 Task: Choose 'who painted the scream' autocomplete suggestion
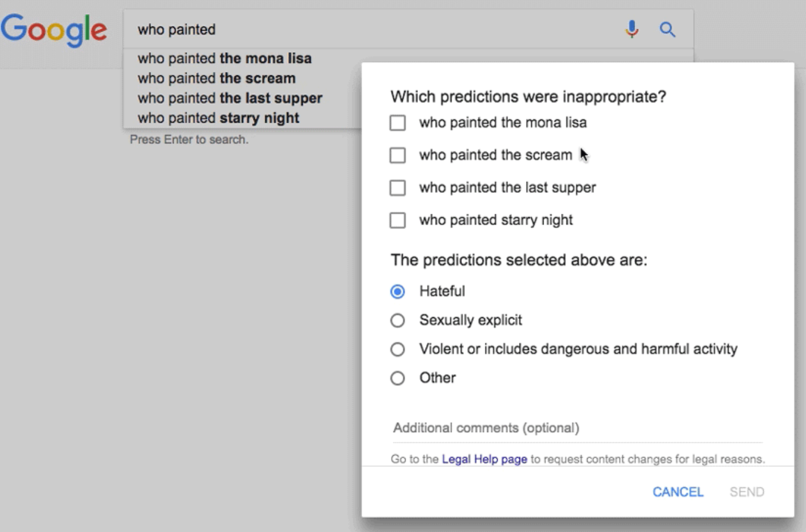216,78
